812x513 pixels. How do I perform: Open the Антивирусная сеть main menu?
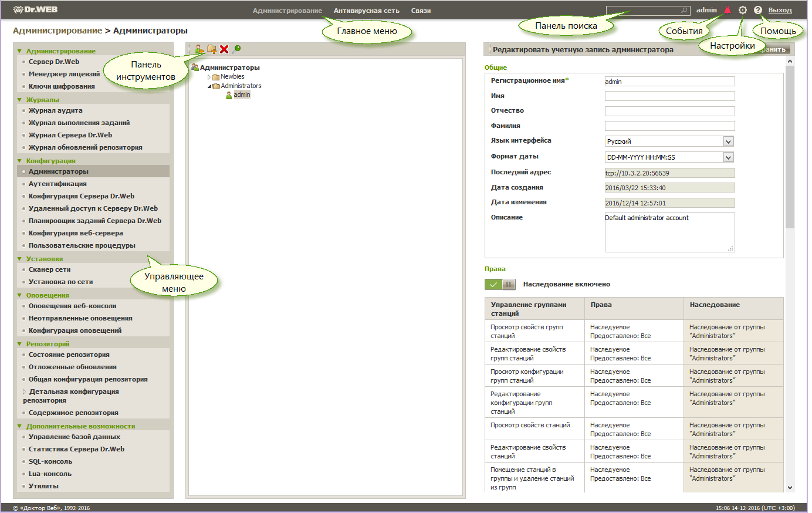pyautogui.click(x=367, y=11)
